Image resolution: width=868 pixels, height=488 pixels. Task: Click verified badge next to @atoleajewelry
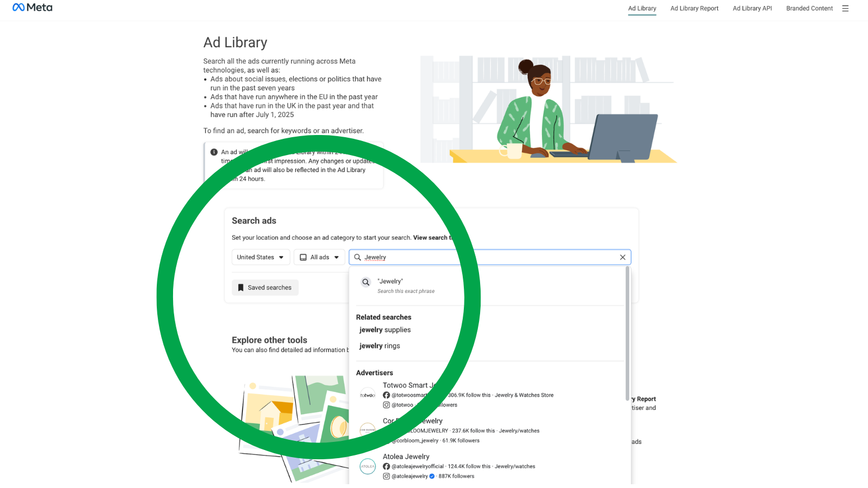[x=432, y=476]
